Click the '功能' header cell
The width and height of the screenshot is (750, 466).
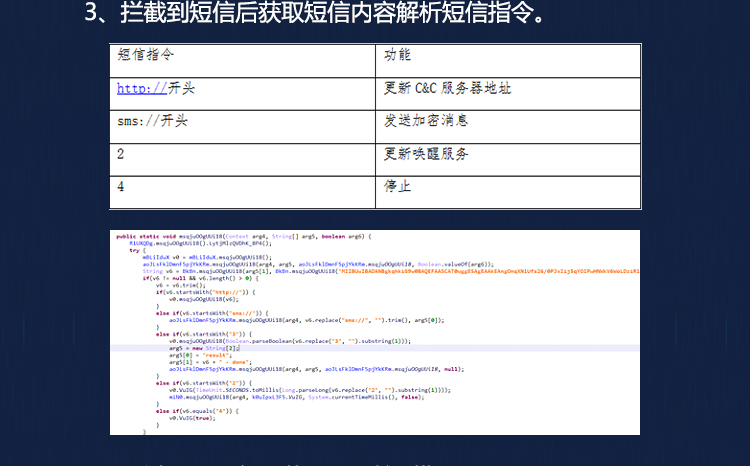(397, 55)
